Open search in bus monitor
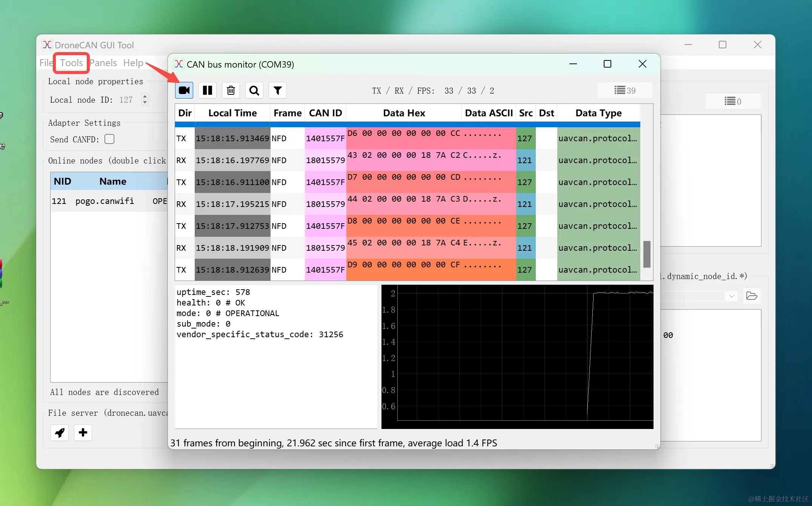This screenshot has width=812, height=506. tap(254, 90)
